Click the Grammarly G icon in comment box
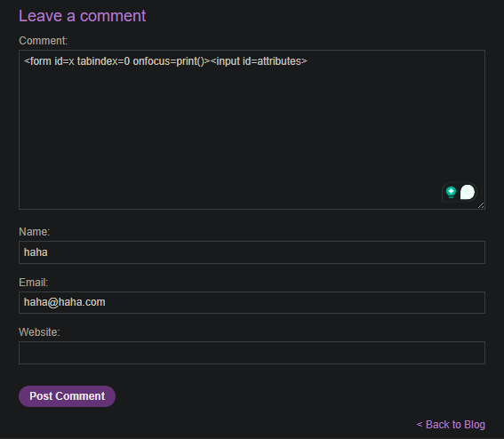 click(468, 192)
